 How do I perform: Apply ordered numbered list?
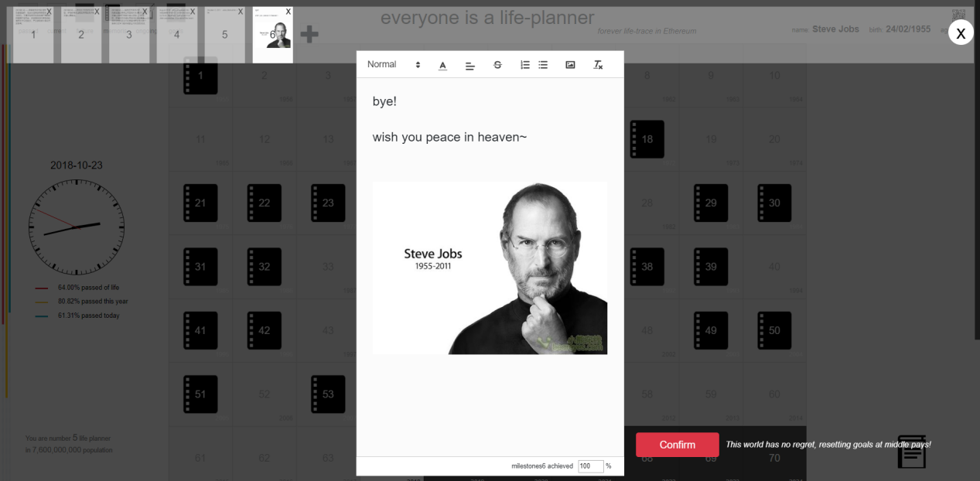click(525, 65)
